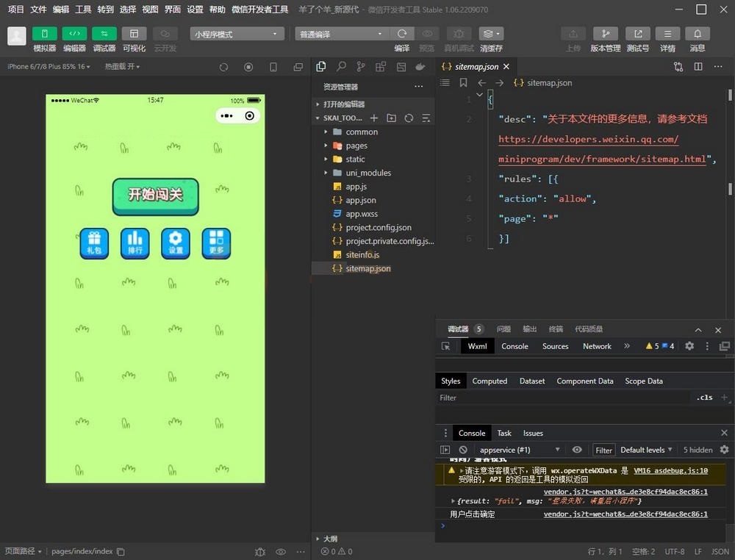Viewport: 735px width, 560px height.
Task: Open the 小程序模式 mode dropdown
Action: pyautogui.click(x=237, y=35)
